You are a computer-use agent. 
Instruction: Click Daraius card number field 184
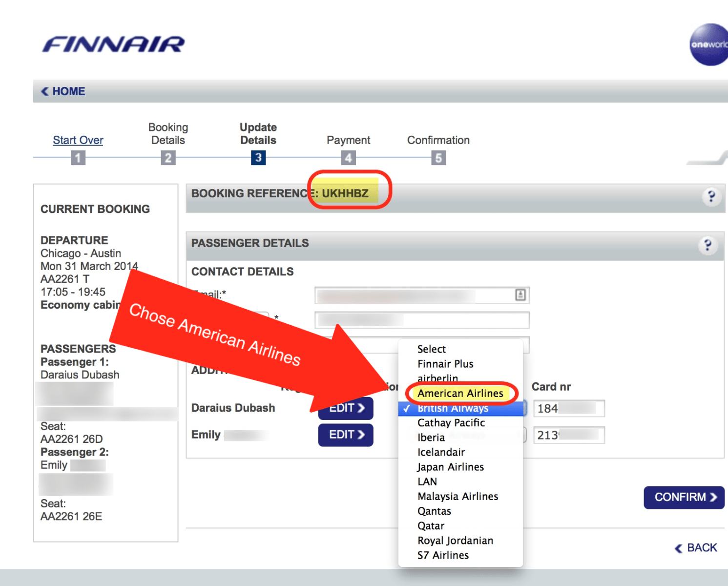(569, 408)
